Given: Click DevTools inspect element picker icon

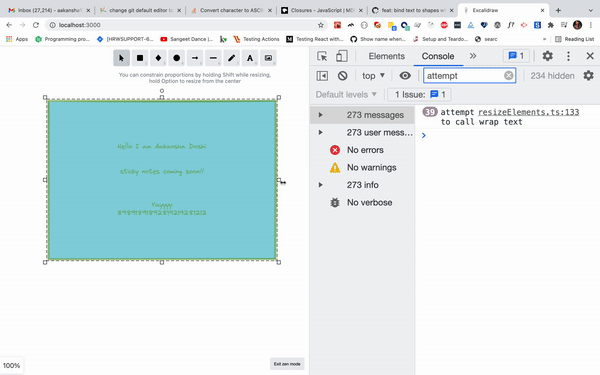Looking at the screenshot, I should coord(322,56).
